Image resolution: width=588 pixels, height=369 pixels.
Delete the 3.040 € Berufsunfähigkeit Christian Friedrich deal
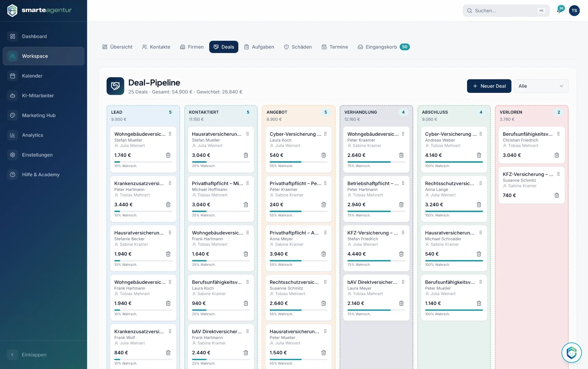(557, 155)
